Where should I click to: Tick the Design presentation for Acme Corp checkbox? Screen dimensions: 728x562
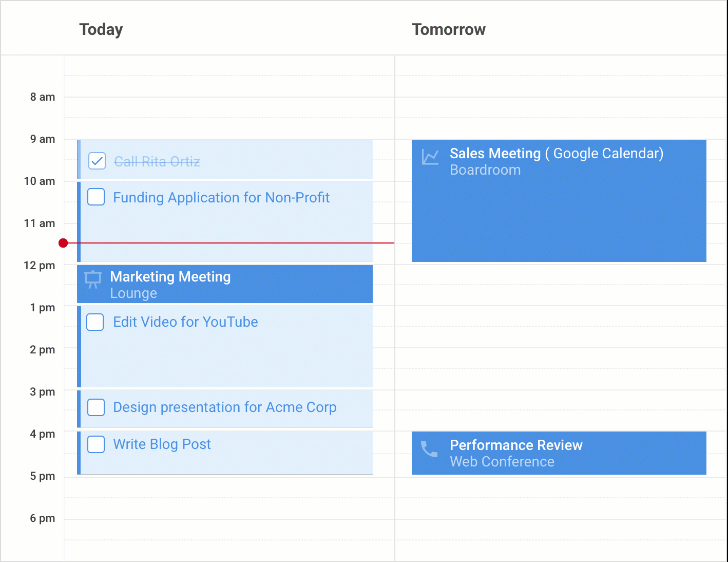pyautogui.click(x=96, y=407)
